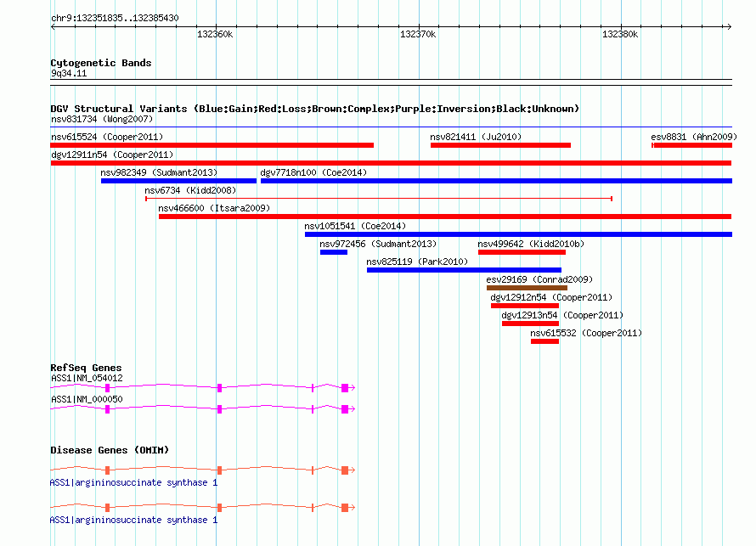Click the nsv466600 (Itsara2009) red bar

pos(445,217)
